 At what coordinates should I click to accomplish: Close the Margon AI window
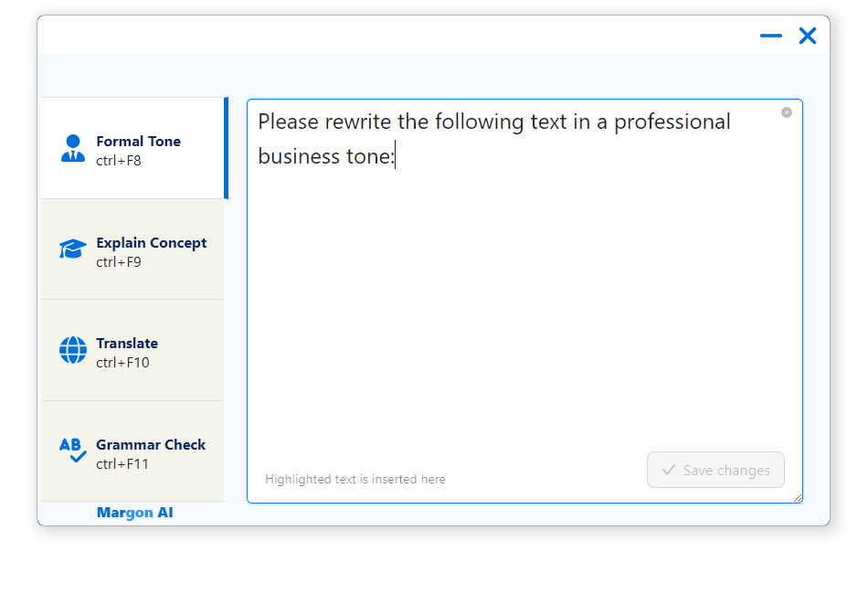pos(808,36)
